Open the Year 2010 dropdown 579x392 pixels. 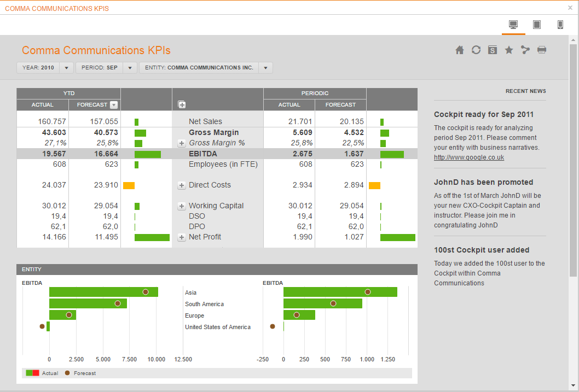(x=66, y=68)
